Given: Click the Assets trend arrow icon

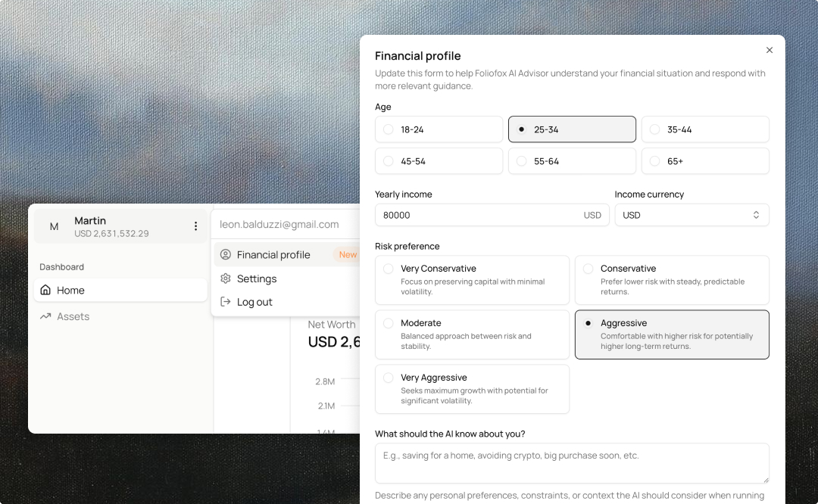Looking at the screenshot, I should click(45, 316).
